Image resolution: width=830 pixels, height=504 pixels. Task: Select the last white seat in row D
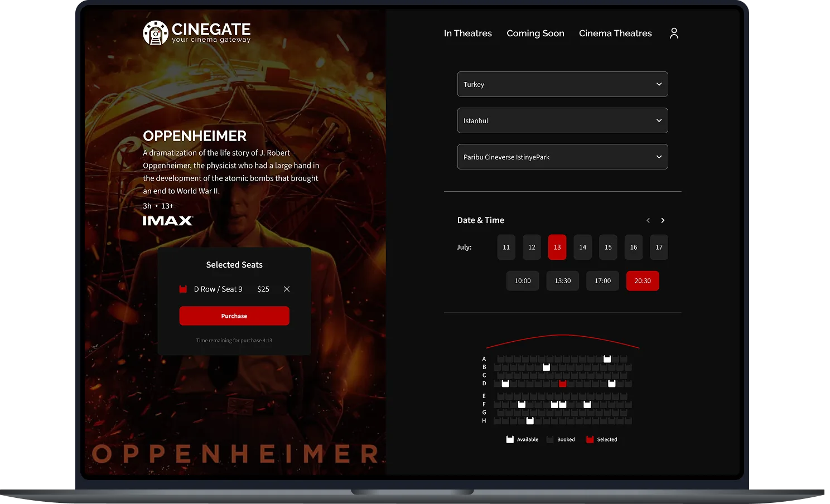611,383
